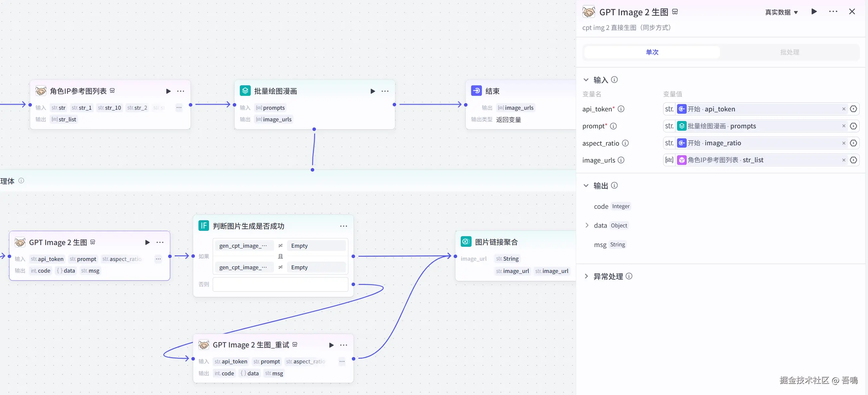
Task: Expand the data Object output
Action: coord(587,225)
